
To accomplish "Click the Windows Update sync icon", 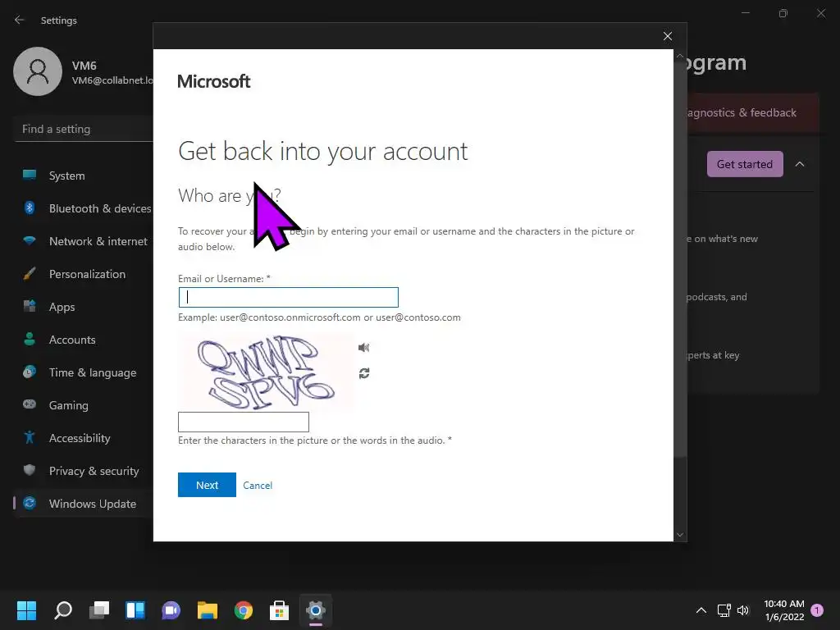I will 30,503.
